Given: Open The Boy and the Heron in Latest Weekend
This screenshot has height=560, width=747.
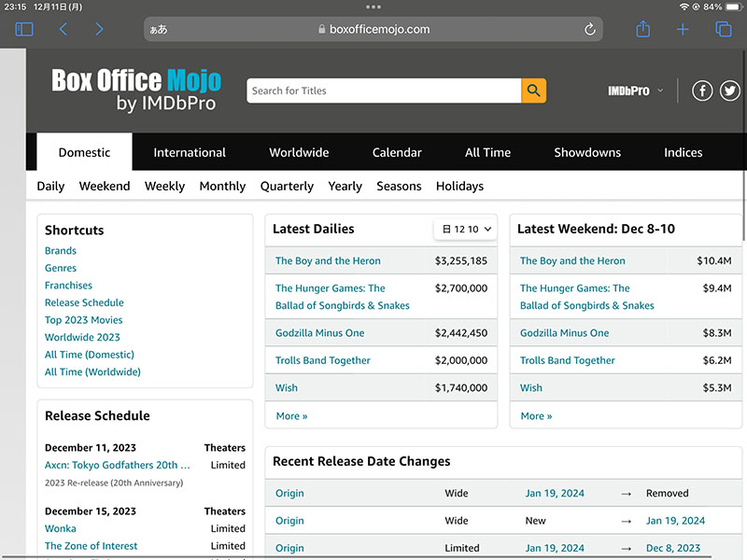Looking at the screenshot, I should [x=572, y=261].
